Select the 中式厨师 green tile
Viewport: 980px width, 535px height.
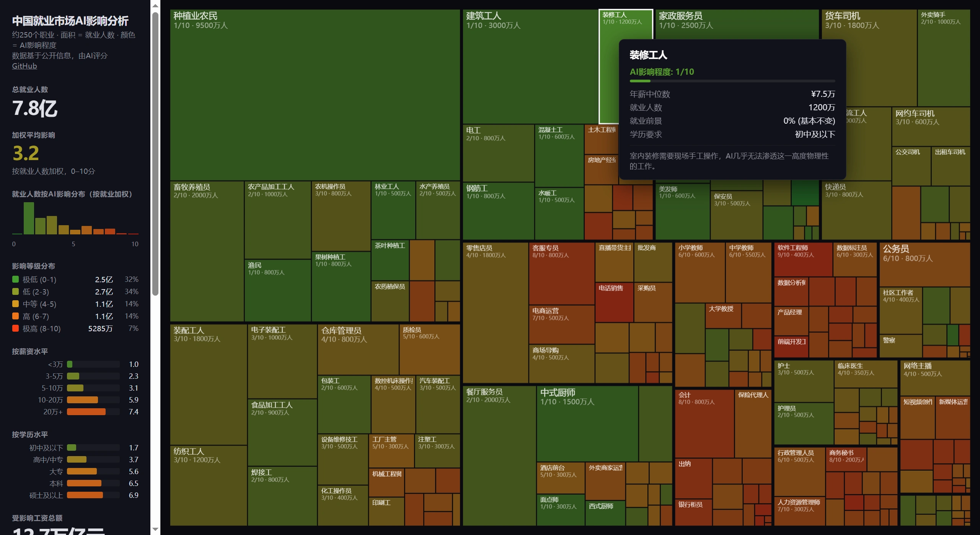(587, 423)
